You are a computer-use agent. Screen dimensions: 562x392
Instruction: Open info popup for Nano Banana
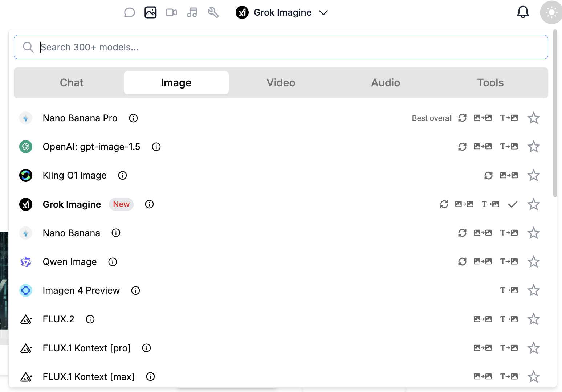coord(115,233)
